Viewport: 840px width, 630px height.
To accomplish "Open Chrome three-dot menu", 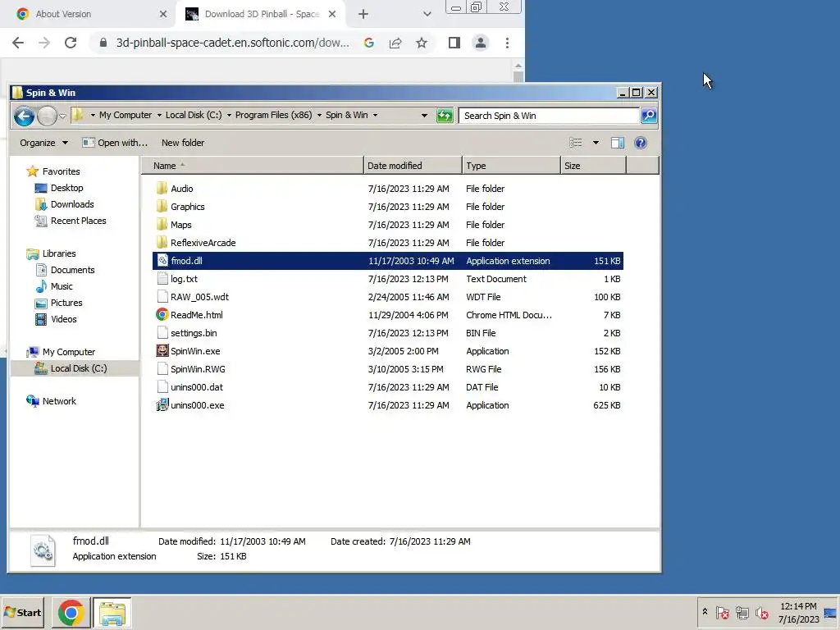I will (507, 43).
